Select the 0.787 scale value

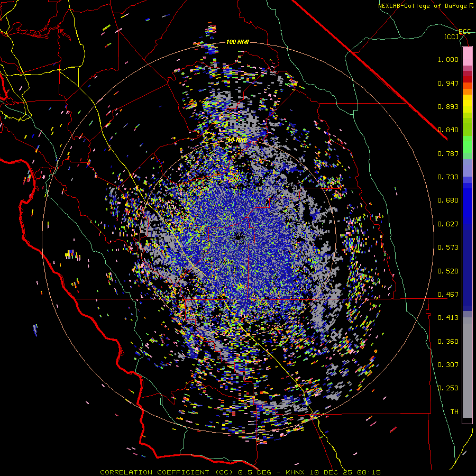point(448,153)
